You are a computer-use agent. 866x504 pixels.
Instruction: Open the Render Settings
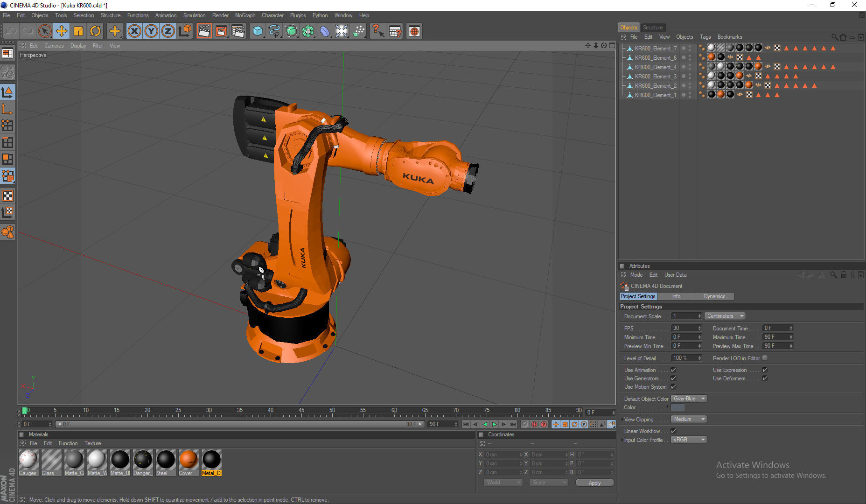238,31
